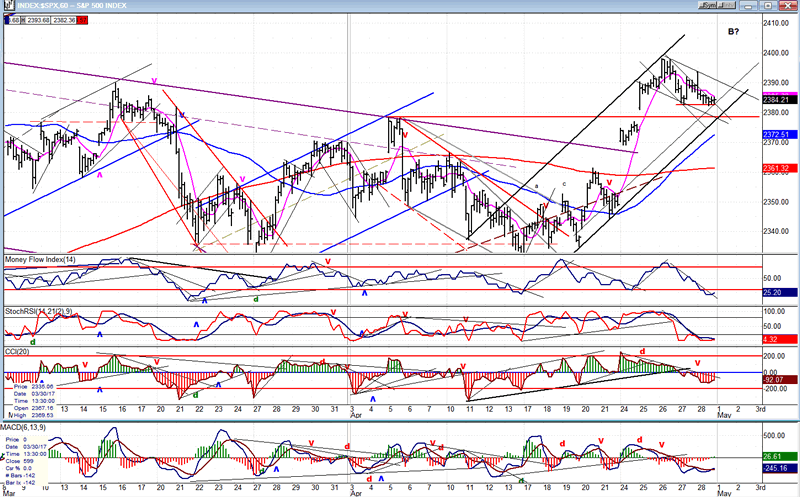Click the red MACD value tag -245.16

click(x=780, y=468)
